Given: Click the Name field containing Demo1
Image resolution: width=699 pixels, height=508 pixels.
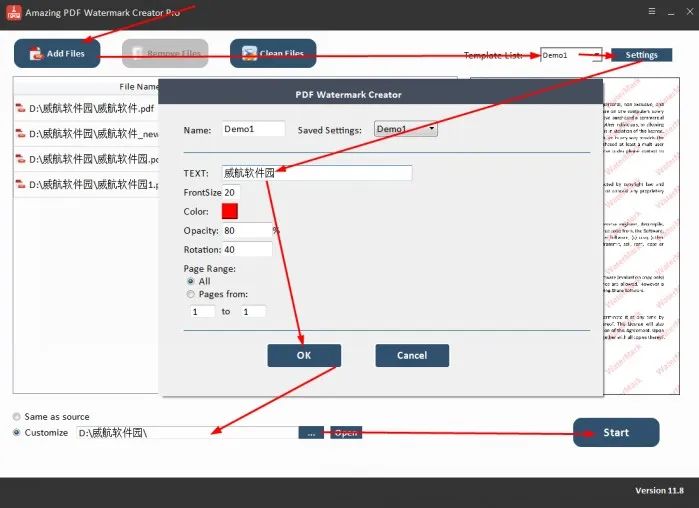Looking at the screenshot, I should [x=253, y=129].
